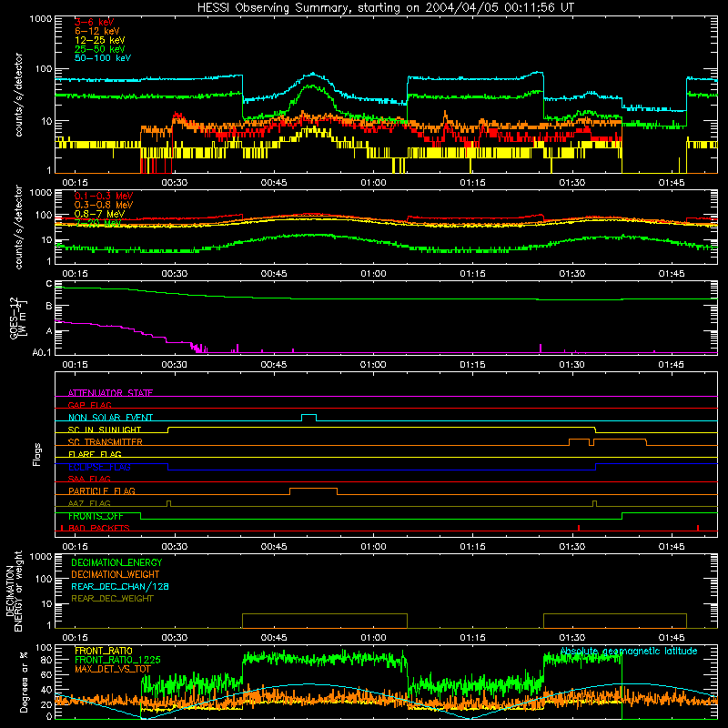Click the A0.1 tick label on GOES axis
Image resolution: width=728 pixels, height=728 pixels.
coord(42,353)
